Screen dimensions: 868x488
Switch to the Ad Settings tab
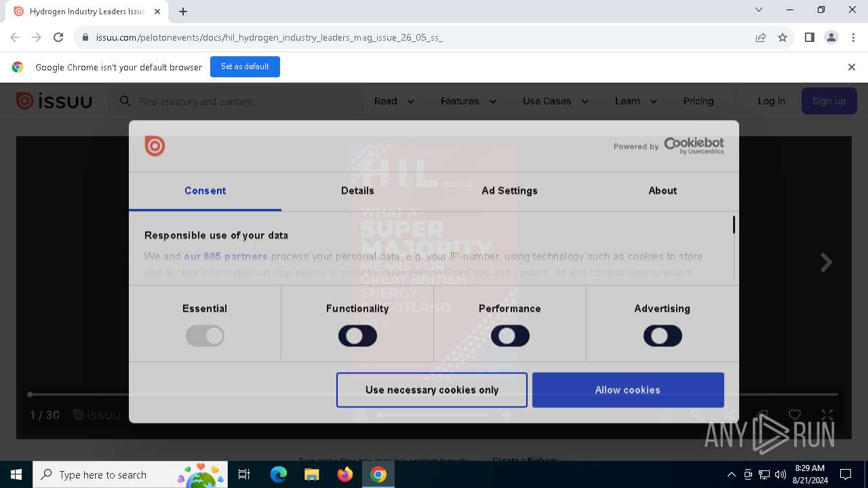tap(510, 191)
